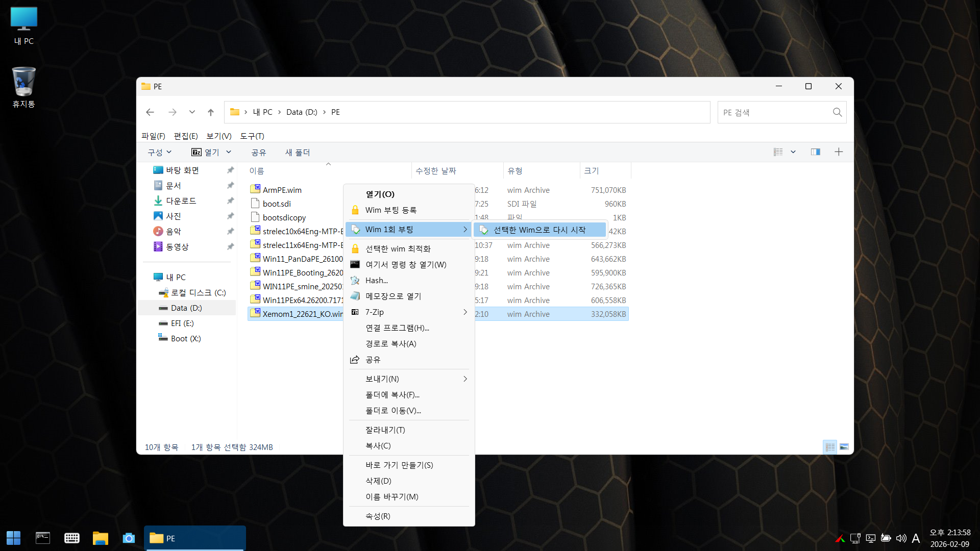Switch to large thumbnails view toggle
This screenshot has height=551, width=980.
click(844, 447)
